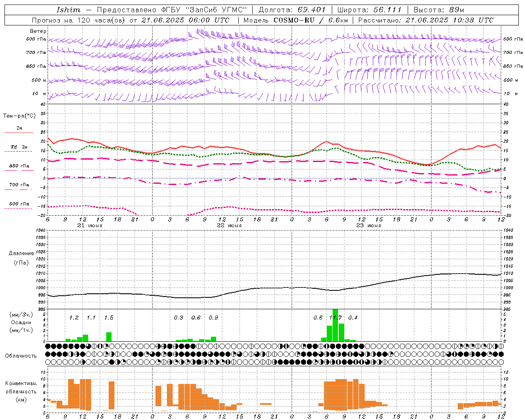Click the solid line sample under "2м" legend
This screenshot has height=420, width=525.
point(19,133)
